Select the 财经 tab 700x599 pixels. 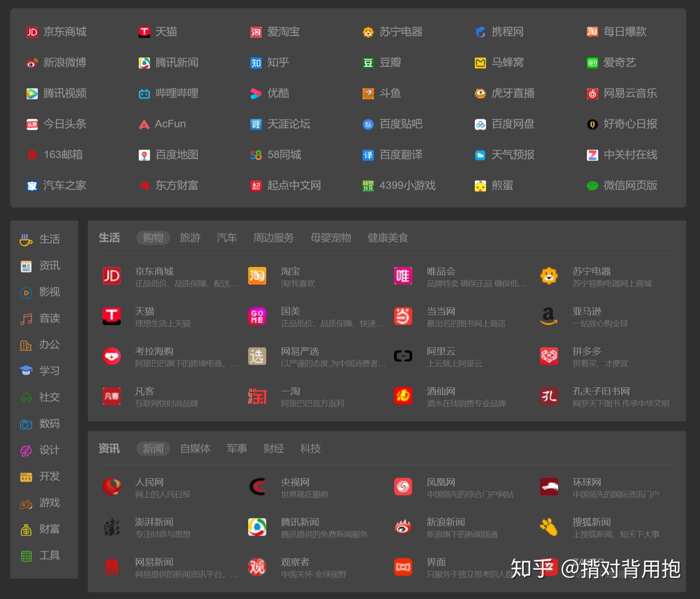[x=273, y=448]
